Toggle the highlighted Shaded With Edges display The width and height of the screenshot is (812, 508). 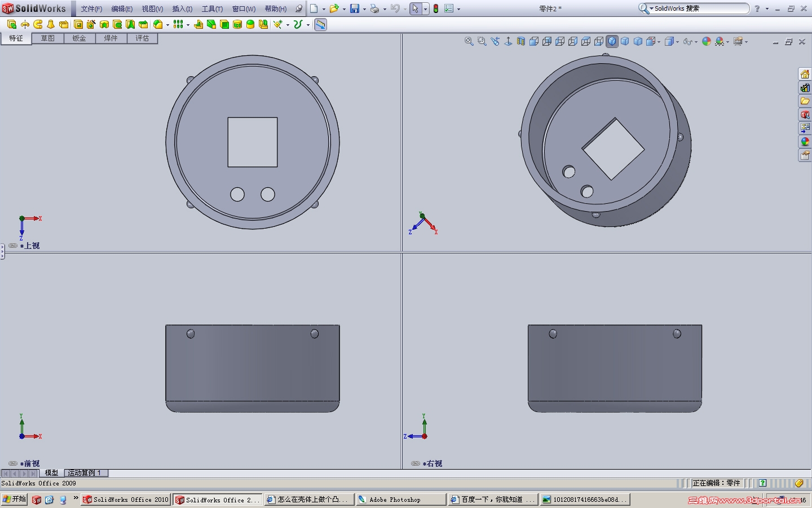click(612, 41)
